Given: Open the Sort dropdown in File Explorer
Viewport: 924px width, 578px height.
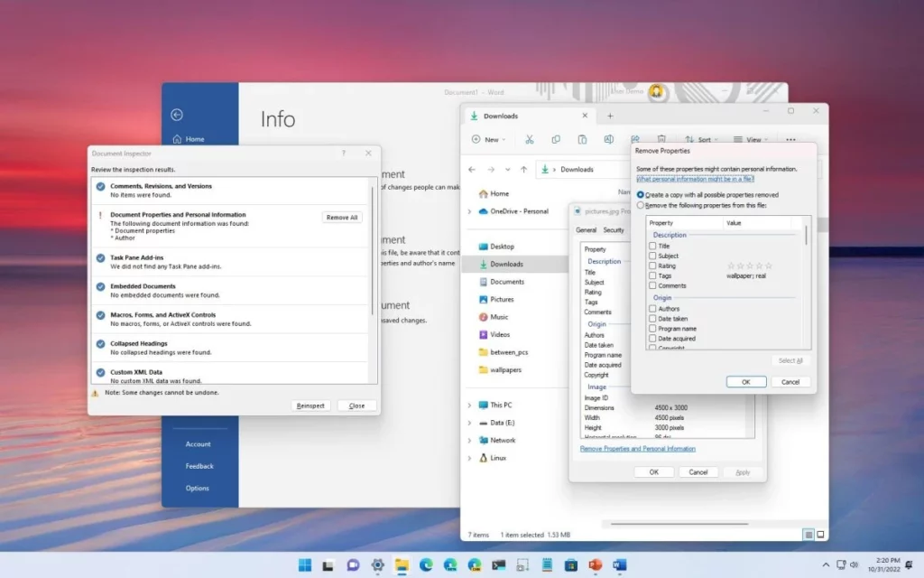Looking at the screenshot, I should 701,140.
